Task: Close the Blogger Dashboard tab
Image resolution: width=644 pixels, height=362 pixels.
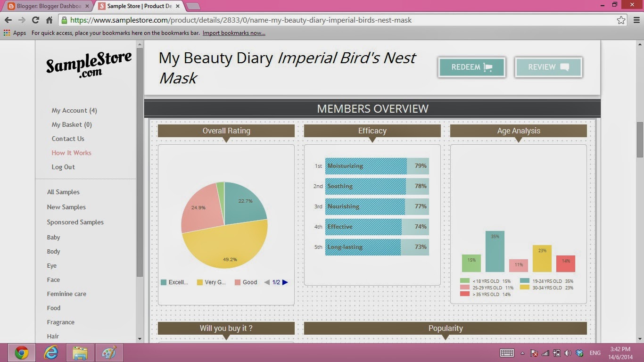Action: pyautogui.click(x=87, y=6)
